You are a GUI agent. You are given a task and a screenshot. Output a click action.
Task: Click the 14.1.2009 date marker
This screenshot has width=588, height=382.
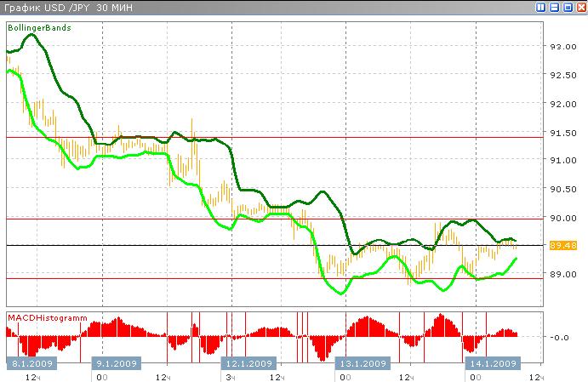[x=494, y=363]
